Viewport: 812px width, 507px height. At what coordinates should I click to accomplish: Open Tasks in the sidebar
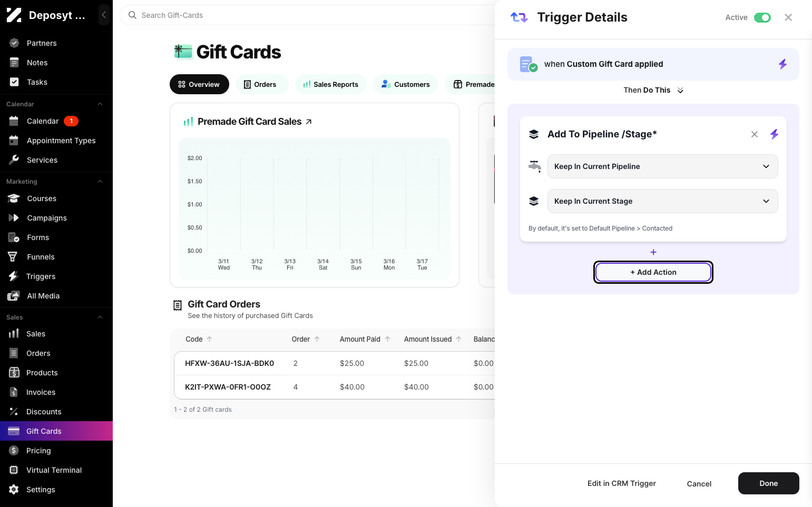click(37, 82)
